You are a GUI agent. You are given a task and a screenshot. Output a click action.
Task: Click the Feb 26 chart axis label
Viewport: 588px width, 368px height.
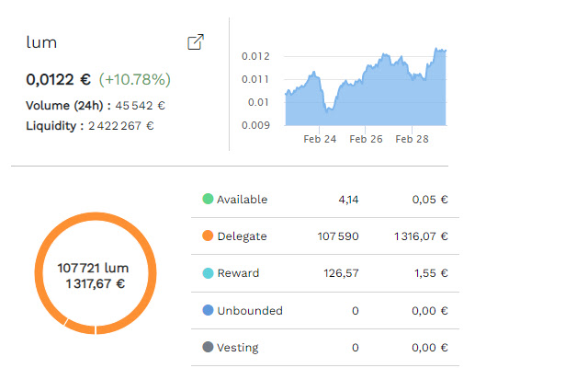[x=366, y=139]
